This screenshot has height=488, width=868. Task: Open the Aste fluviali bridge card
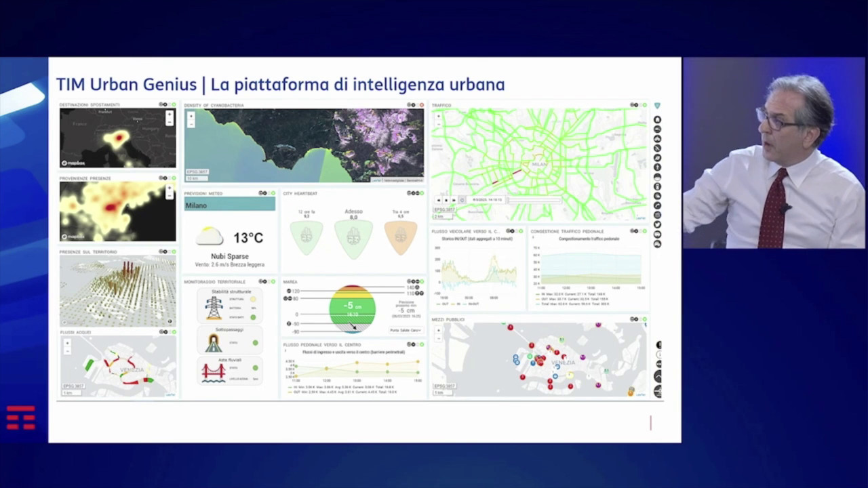[229, 370]
